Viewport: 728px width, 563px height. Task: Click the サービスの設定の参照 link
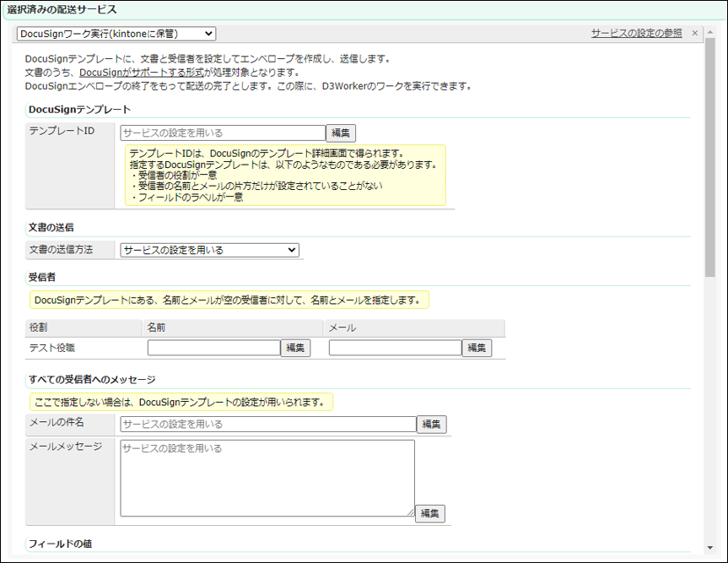(636, 34)
